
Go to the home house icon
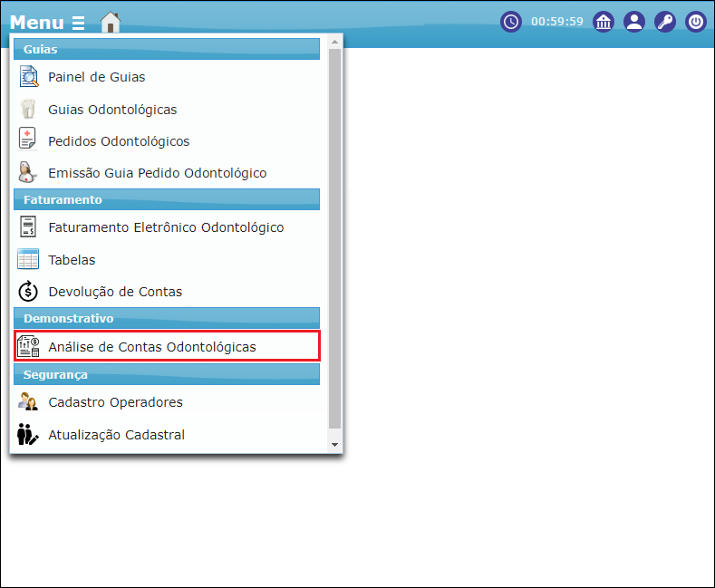pos(111,22)
